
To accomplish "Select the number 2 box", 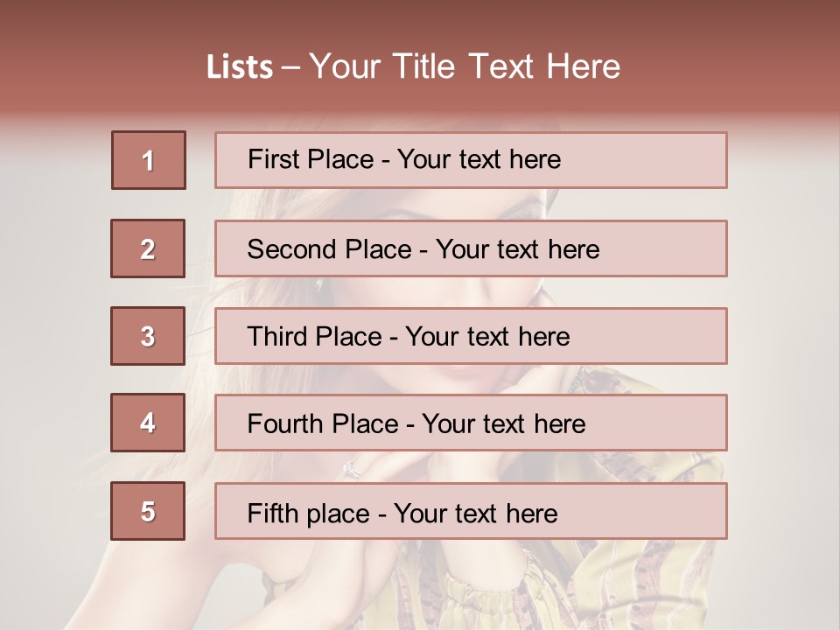I will click(149, 248).
